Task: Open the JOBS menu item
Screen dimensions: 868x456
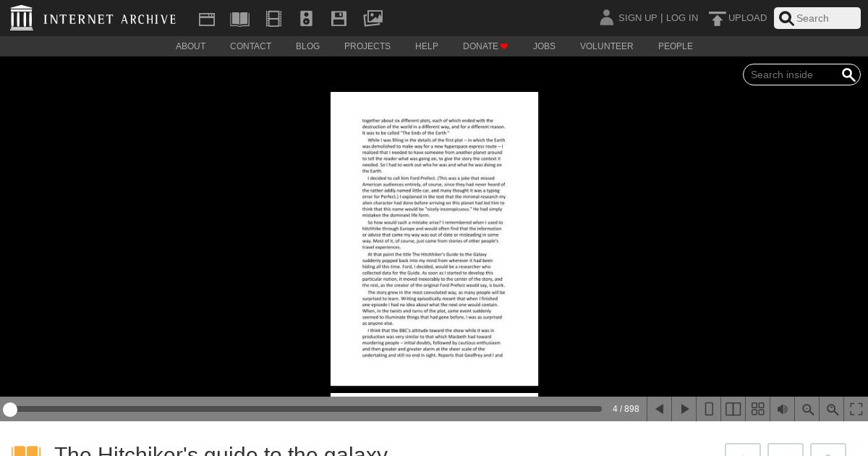Action: coord(544,46)
